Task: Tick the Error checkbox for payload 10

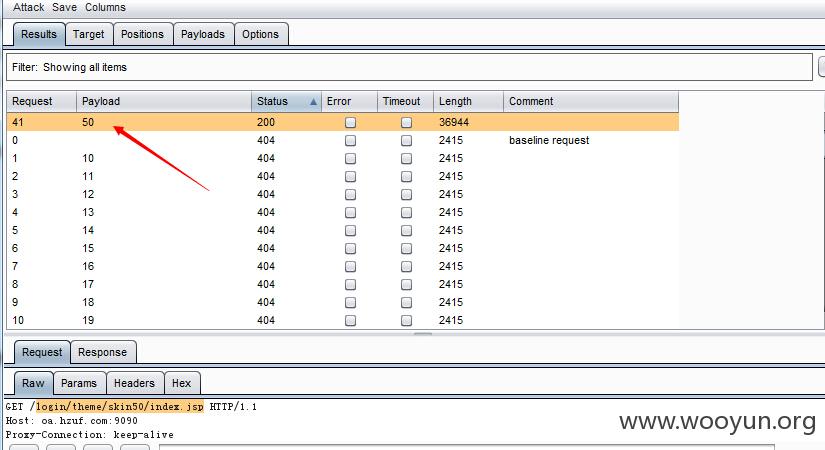Action: click(350, 158)
